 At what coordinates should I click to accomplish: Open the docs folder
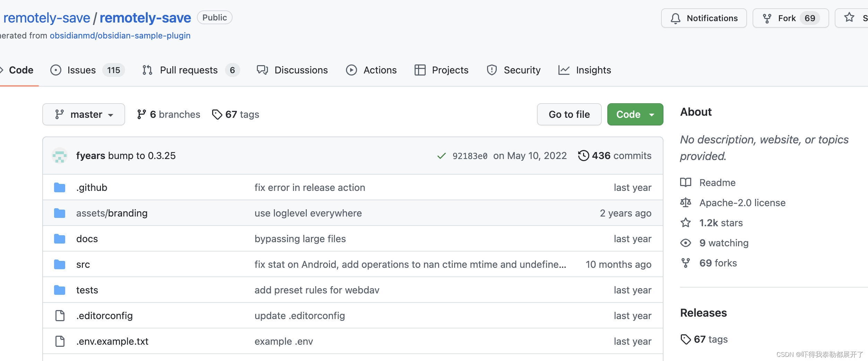pos(87,239)
